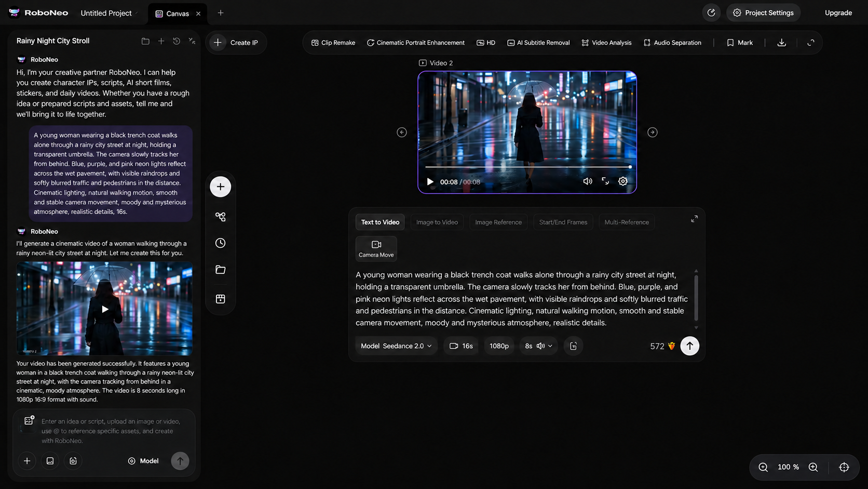This screenshot has width=868, height=489.
Task: Enter video player fullscreen mode
Action: (605, 181)
